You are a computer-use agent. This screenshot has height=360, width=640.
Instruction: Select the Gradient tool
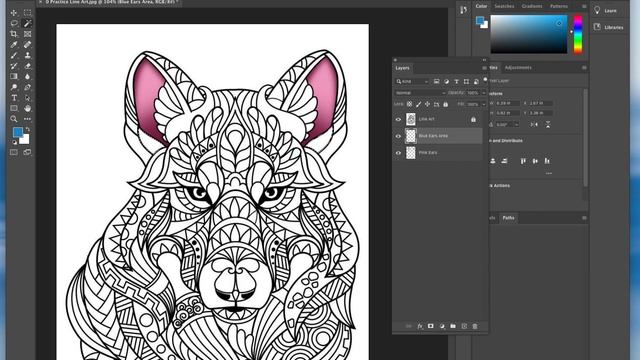coord(14,76)
